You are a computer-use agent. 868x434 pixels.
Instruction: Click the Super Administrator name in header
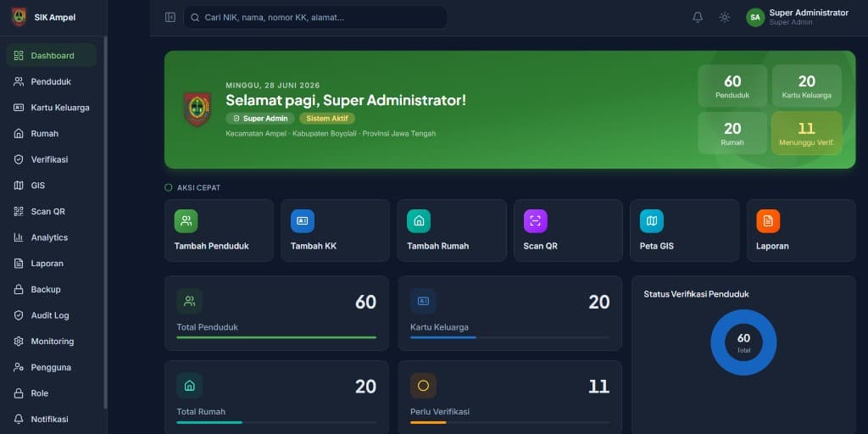(x=809, y=13)
